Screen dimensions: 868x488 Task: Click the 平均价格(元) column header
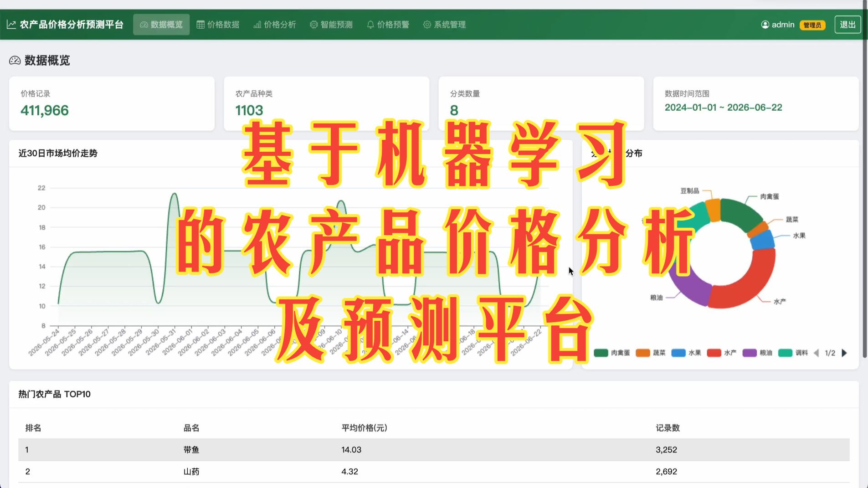365,428
